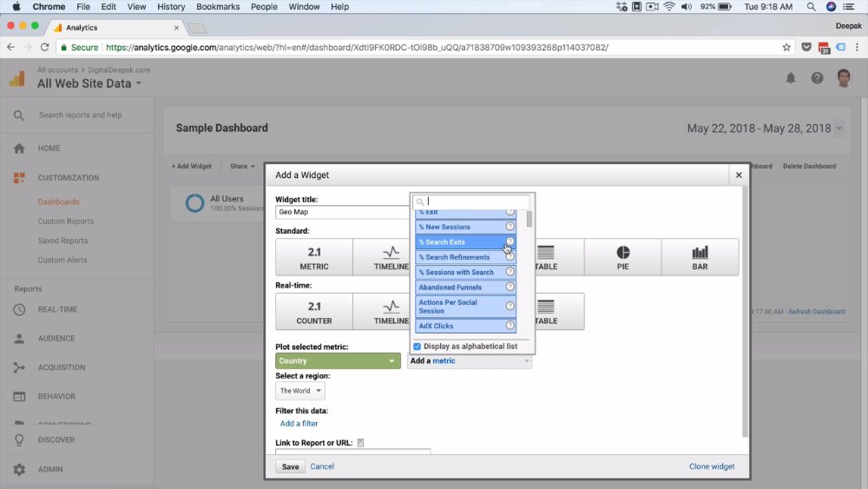Open the date range picker

pos(765,129)
